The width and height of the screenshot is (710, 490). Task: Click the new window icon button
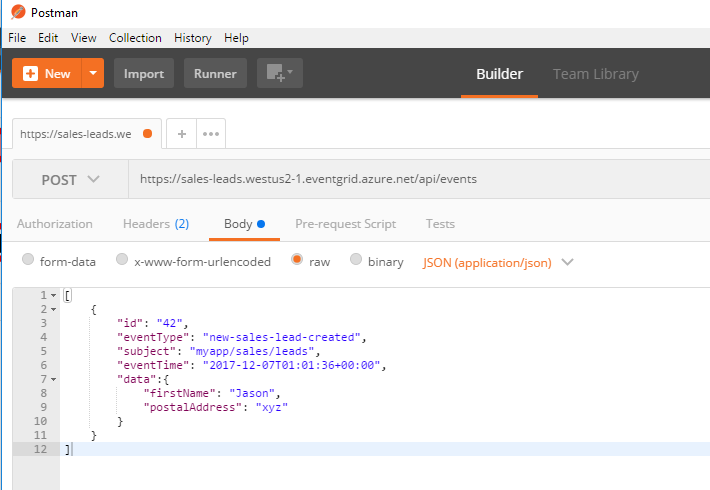[280, 73]
